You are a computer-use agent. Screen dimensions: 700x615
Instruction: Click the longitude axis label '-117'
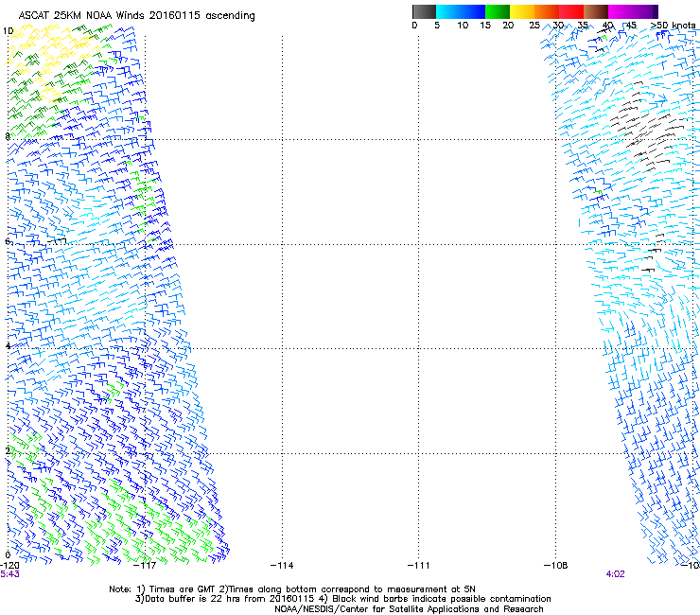tap(145, 566)
